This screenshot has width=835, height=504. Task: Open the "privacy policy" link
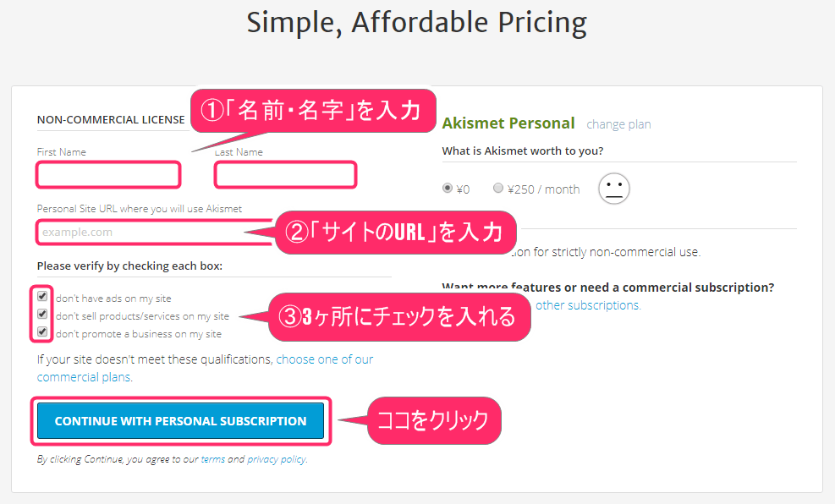point(277,459)
